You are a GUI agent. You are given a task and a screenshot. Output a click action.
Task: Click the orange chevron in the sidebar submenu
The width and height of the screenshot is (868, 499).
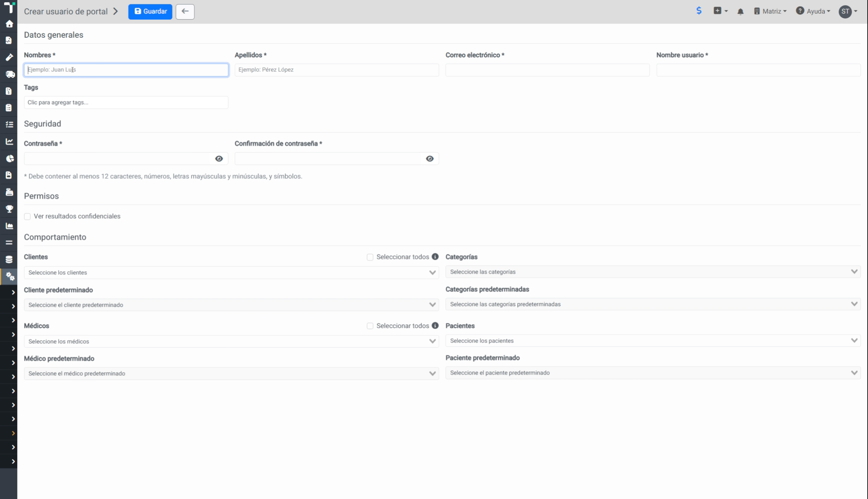(13, 433)
